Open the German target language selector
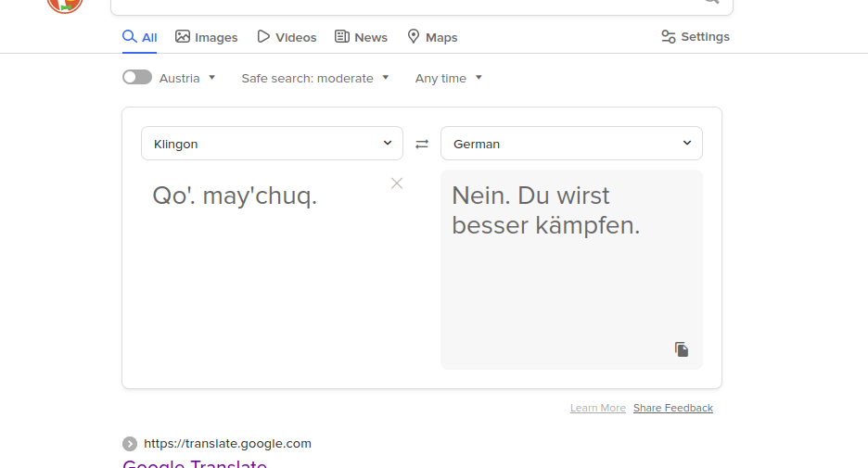 [571, 144]
